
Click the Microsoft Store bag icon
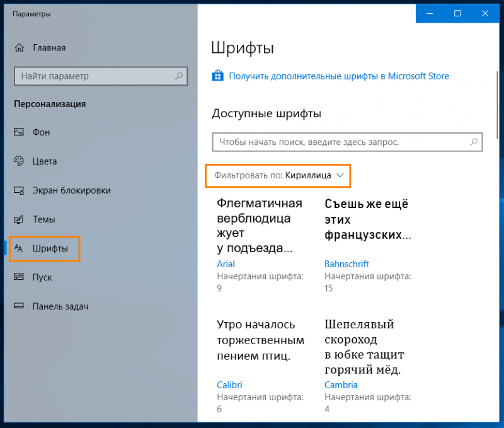coord(217,76)
